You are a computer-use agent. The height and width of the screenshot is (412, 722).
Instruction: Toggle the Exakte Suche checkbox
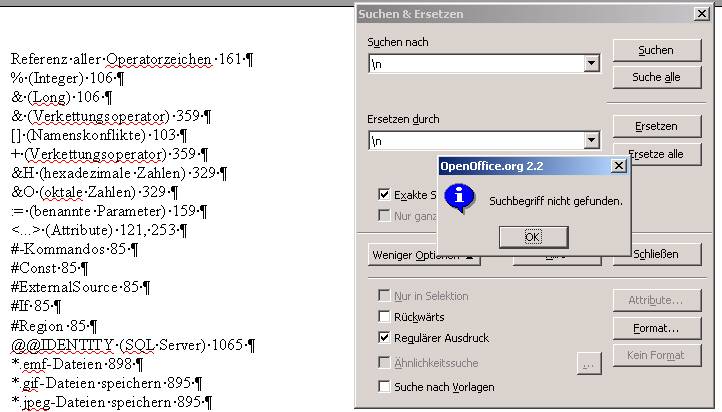point(384,194)
